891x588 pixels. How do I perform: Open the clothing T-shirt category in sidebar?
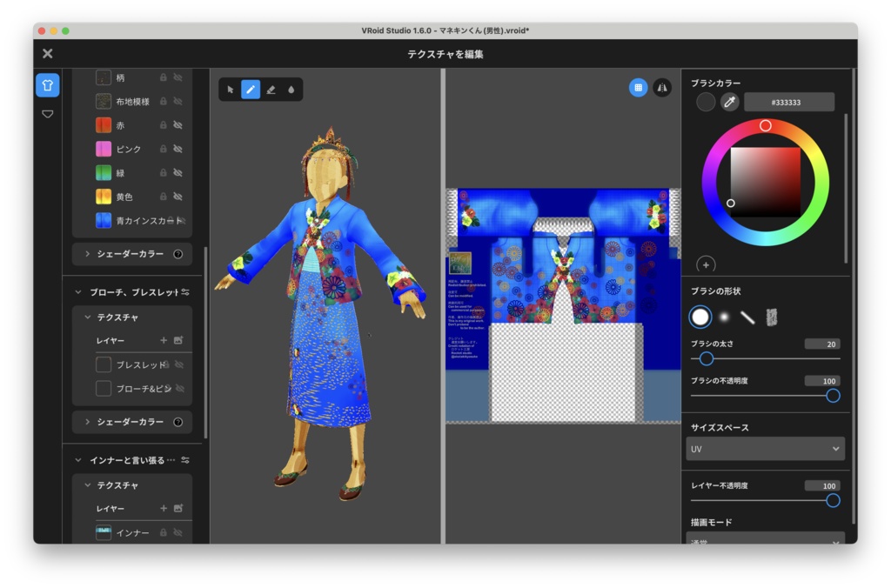tap(48, 85)
